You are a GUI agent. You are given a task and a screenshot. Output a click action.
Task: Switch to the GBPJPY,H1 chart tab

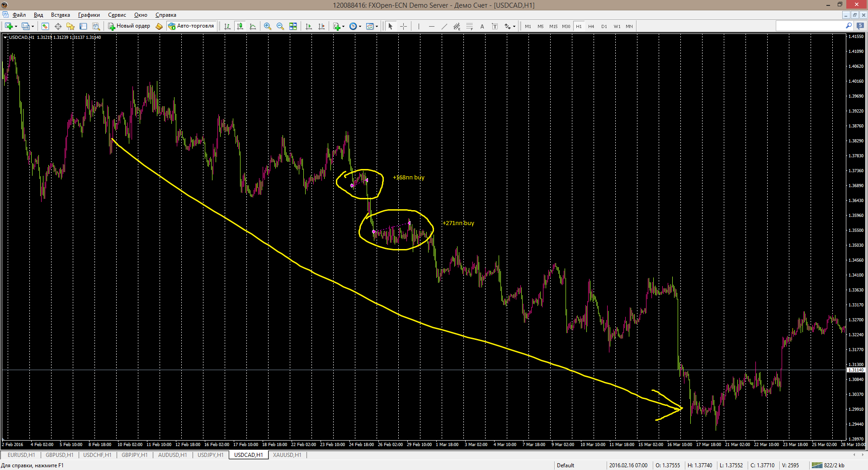click(x=135, y=455)
